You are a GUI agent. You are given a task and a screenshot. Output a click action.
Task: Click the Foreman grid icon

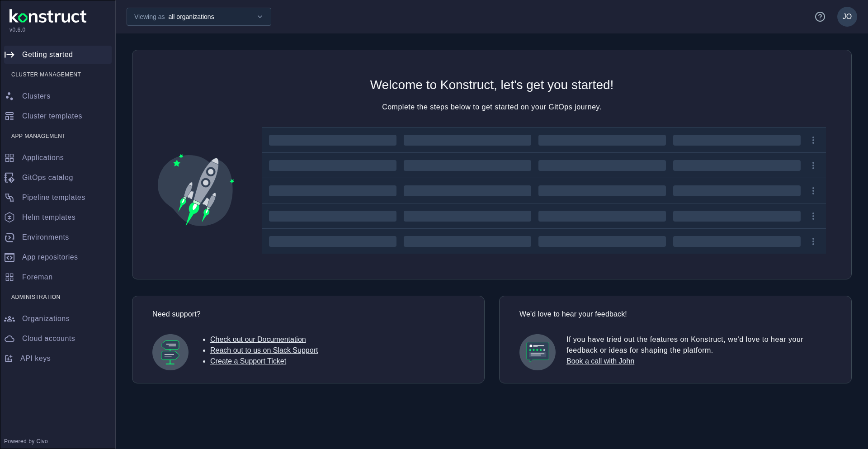click(x=9, y=277)
